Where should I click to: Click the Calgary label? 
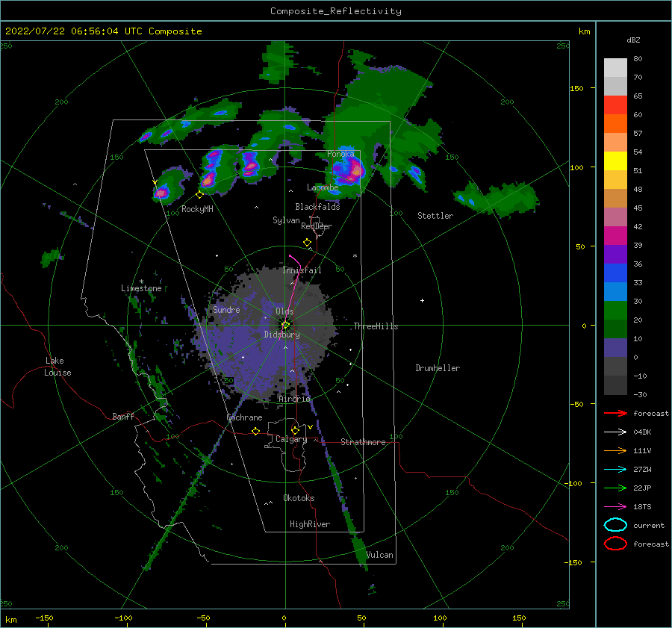(x=291, y=439)
